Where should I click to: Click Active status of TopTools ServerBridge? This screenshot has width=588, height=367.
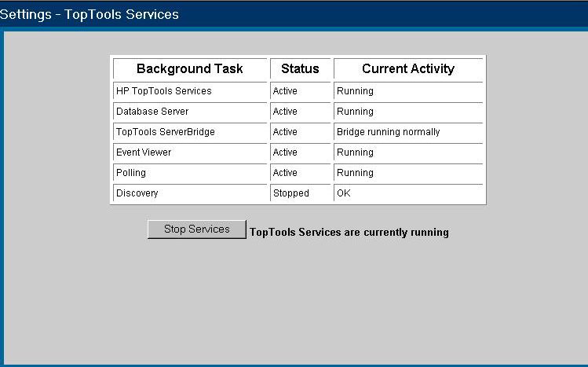[301, 132]
